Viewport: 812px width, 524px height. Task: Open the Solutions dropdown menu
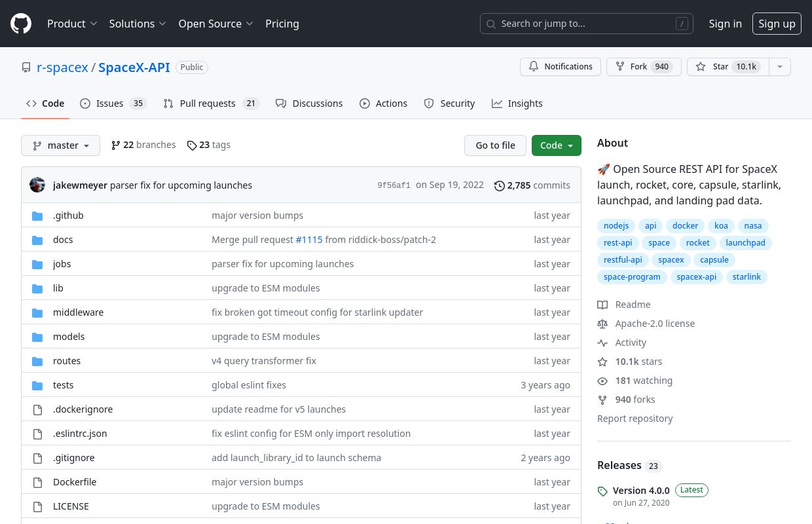point(138,24)
